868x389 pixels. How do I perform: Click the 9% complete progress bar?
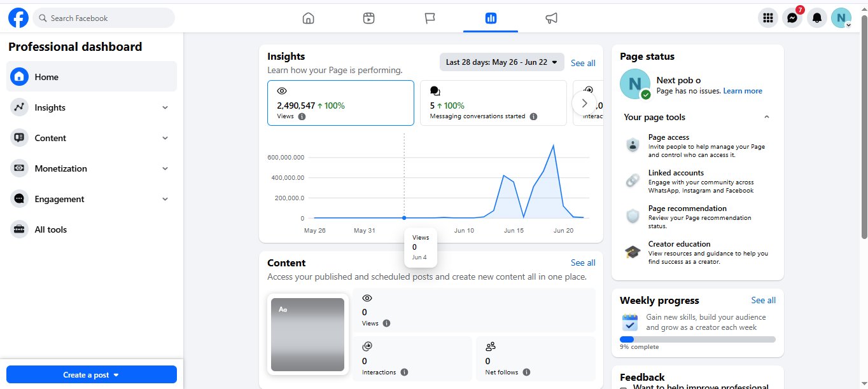coord(697,339)
